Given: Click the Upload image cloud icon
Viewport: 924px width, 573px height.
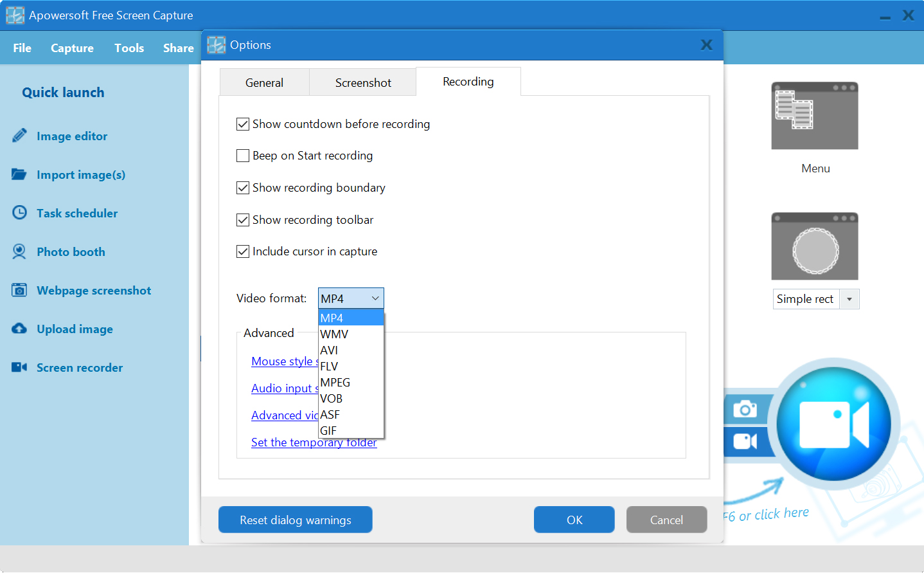Looking at the screenshot, I should (19, 329).
